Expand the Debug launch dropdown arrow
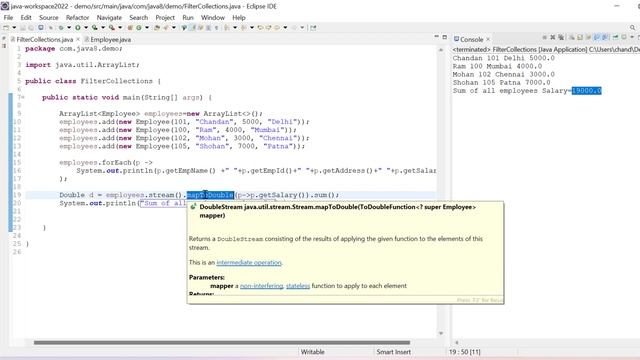The image size is (640, 360). coord(69,28)
